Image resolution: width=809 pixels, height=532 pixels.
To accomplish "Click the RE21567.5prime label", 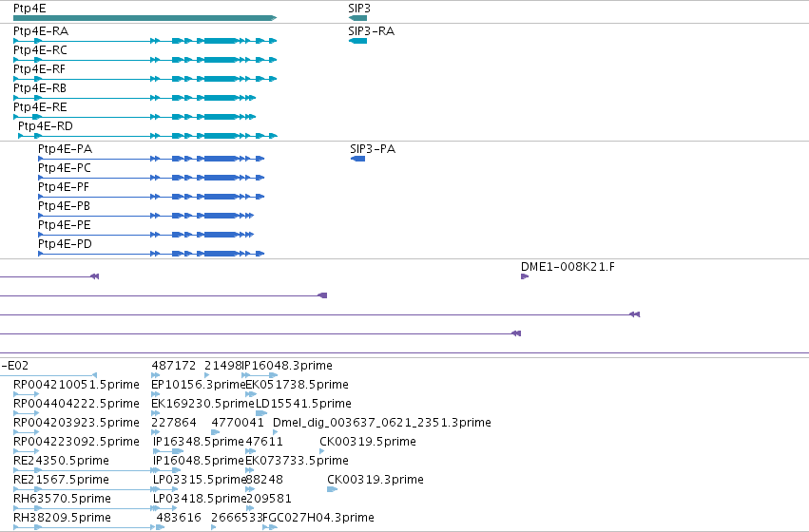I will click(61, 480).
